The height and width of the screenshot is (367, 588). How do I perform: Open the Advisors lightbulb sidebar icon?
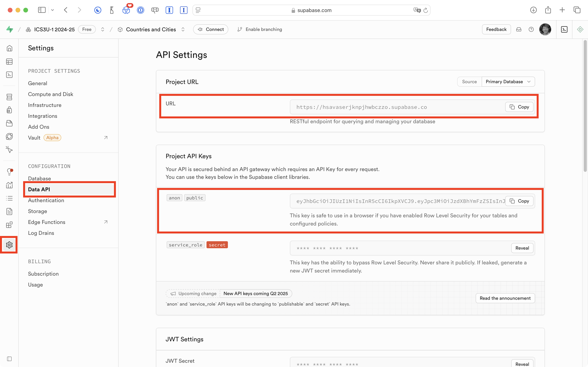[9, 172]
